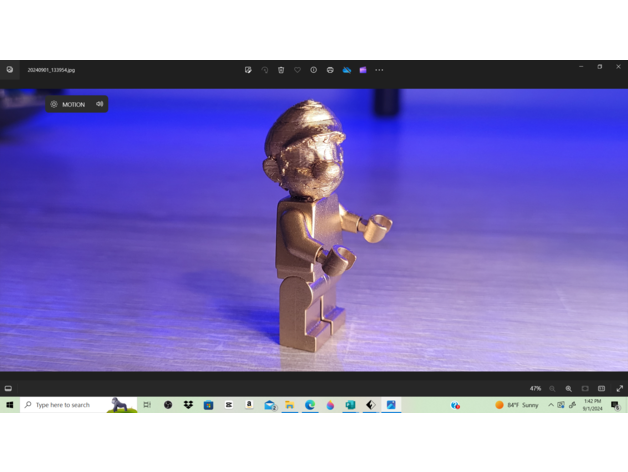The width and height of the screenshot is (628, 472).
Task: Mark photo as favorite with heart icon
Action: pos(297,70)
